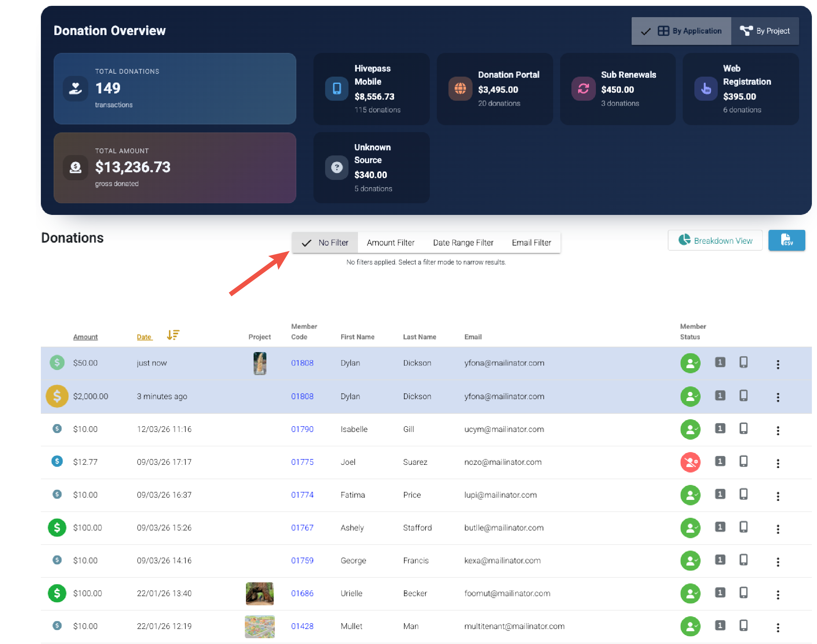Open the Breakdown View
Image resolution: width=817 pixels, height=644 pixels.
click(715, 240)
